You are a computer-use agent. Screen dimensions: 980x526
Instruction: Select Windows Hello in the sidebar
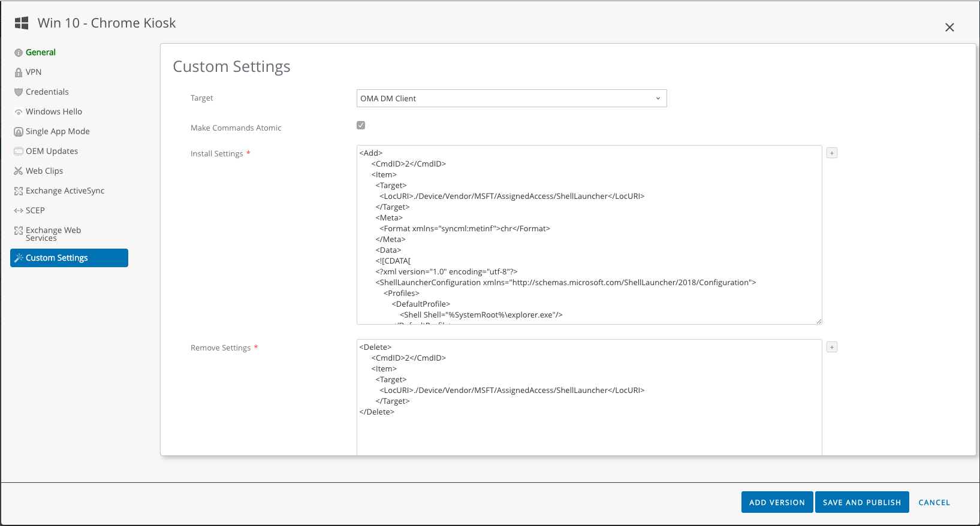click(54, 112)
